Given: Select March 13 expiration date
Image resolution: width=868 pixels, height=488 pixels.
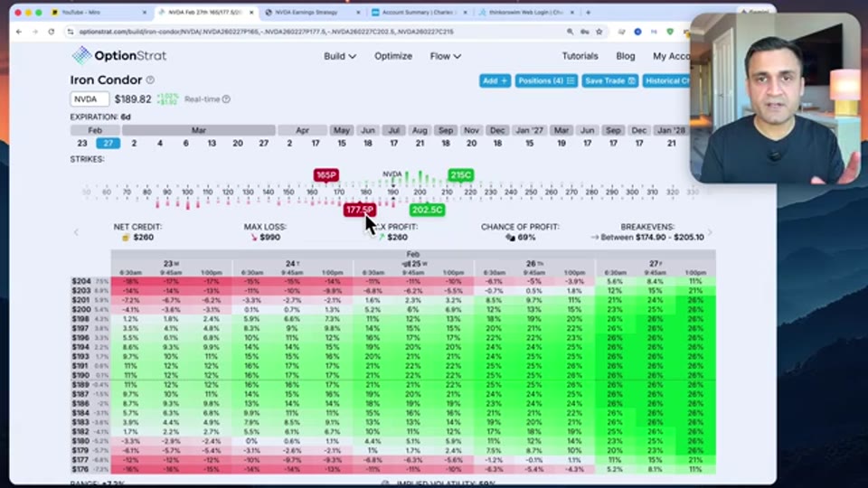Looking at the screenshot, I should click(x=212, y=144).
